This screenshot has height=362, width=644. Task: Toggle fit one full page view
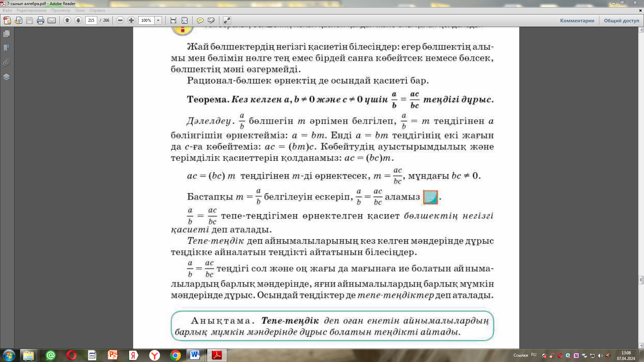pyautogui.click(x=184, y=20)
